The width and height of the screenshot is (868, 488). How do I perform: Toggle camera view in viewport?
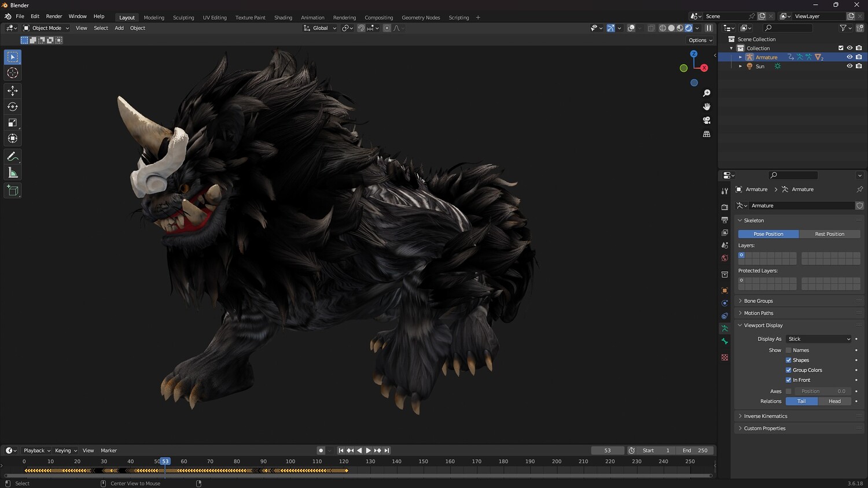coord(707,120)
